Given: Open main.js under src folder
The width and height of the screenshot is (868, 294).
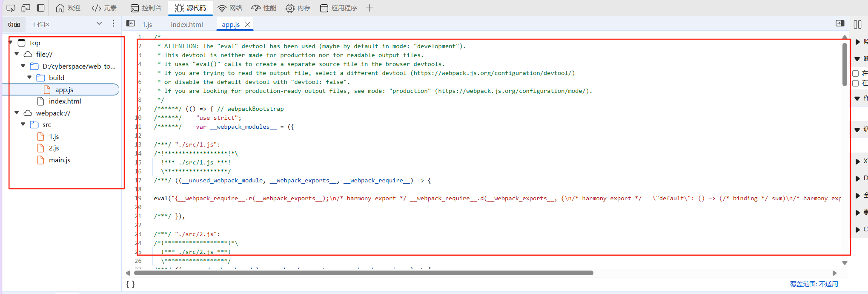Looking at the screenshot, I should pos(60,160).
